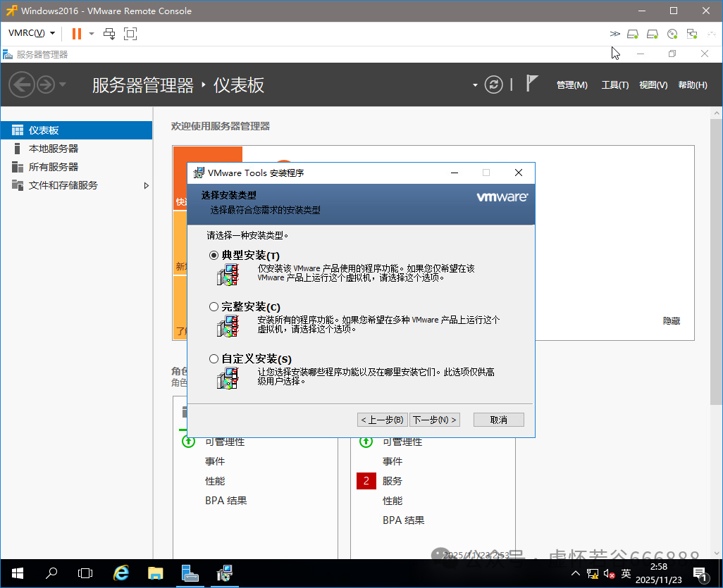The height and width of the screenshot is (588, 723).
Task: Click the network adapter device icon
Action: tap(692, 34)
